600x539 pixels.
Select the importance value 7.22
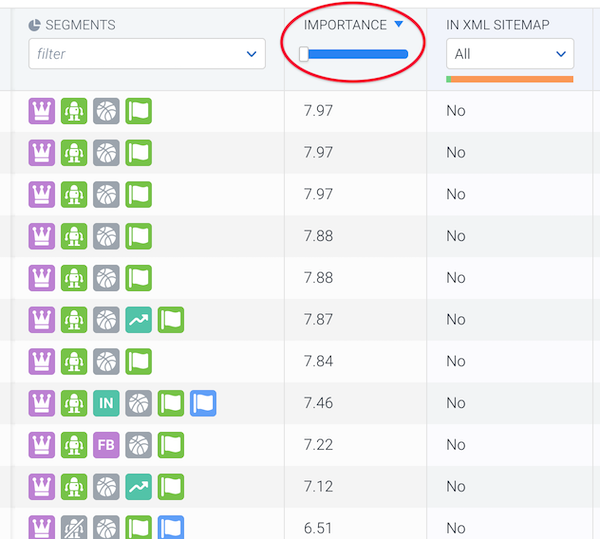click(318, 445)
